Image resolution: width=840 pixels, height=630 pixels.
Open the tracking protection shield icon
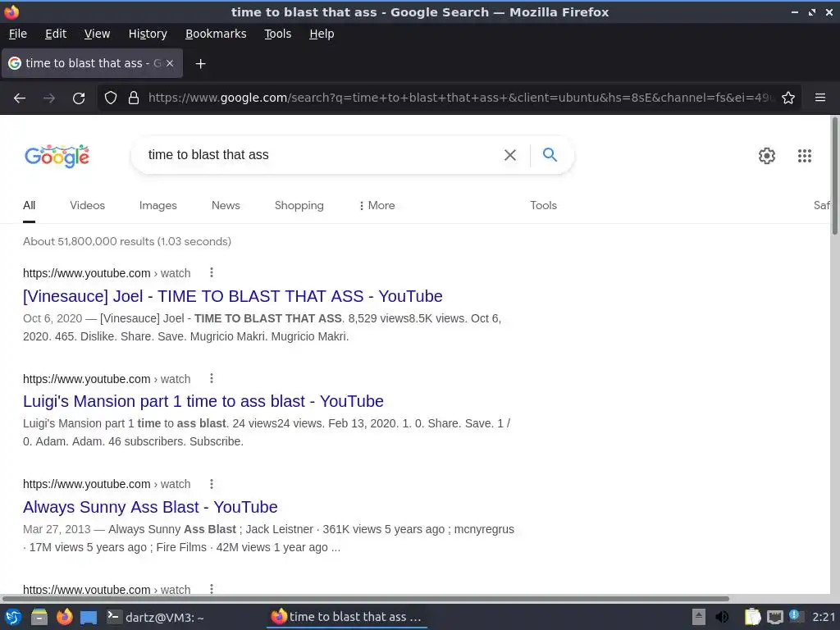pyautogui.click(x=111, y=98)
